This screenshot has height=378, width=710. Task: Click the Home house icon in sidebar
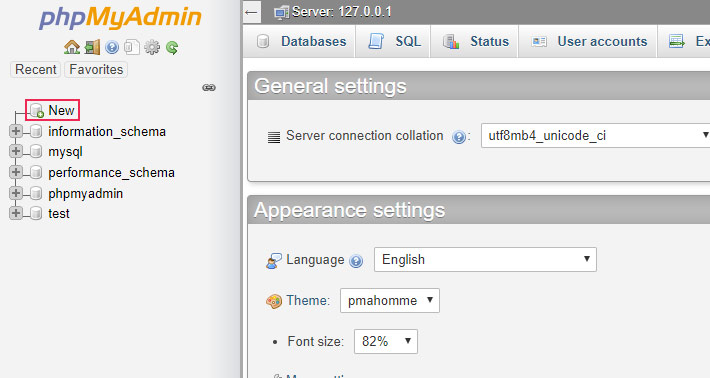pyautogui.click(x=72, y=47)
